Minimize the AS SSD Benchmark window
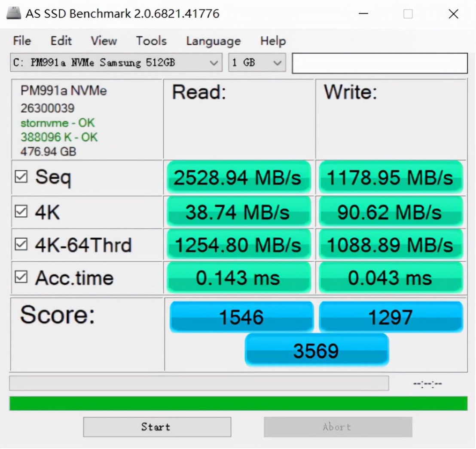476x449 pixels. point(363,14)
